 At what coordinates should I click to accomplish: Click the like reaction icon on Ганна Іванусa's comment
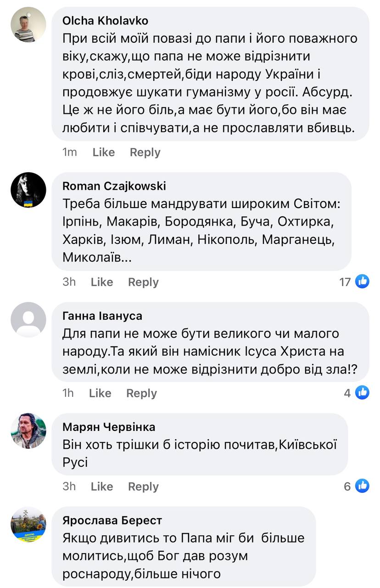click(363, 392)
